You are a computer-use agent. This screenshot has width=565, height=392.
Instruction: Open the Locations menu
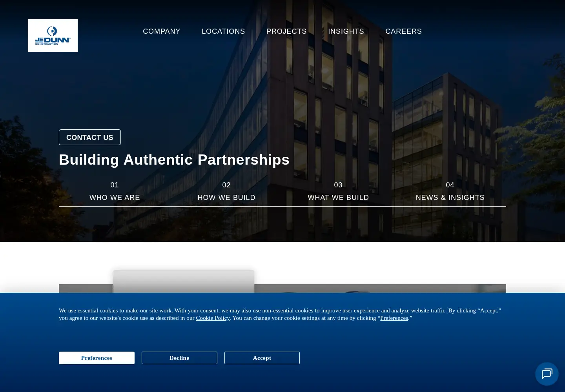click(223, 31)
